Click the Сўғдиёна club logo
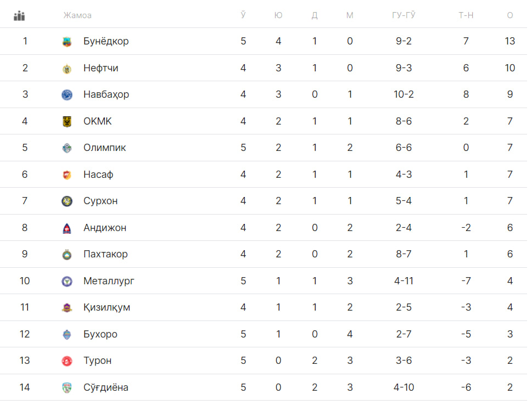 pos(66,388)
